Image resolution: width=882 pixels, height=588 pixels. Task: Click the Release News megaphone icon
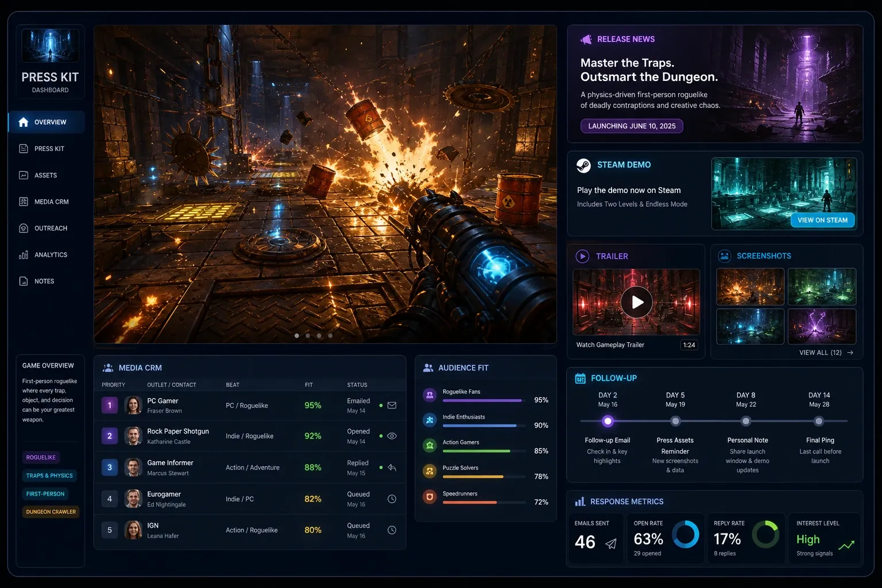pos(586,39)
